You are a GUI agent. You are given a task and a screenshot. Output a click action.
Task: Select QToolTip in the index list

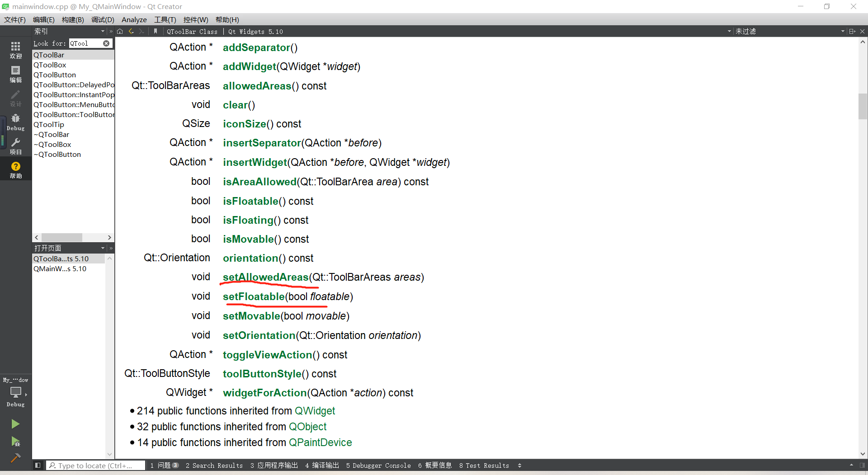[73, 124]
